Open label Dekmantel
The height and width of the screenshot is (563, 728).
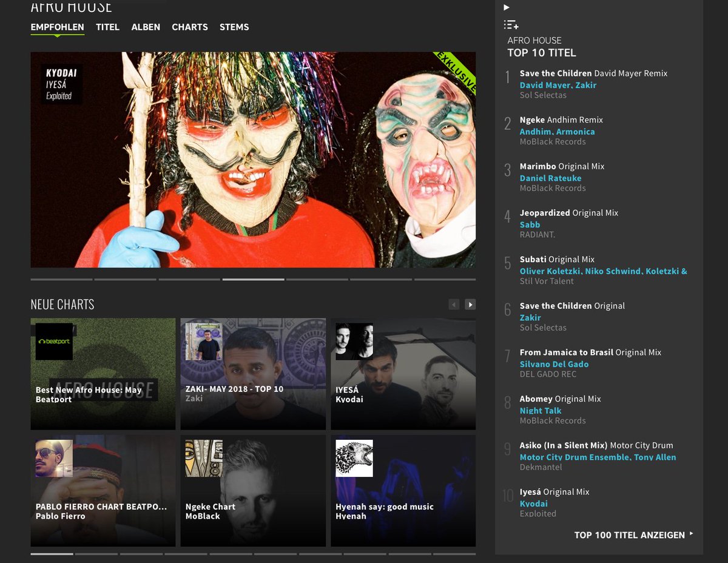click(x=541, y=467)
